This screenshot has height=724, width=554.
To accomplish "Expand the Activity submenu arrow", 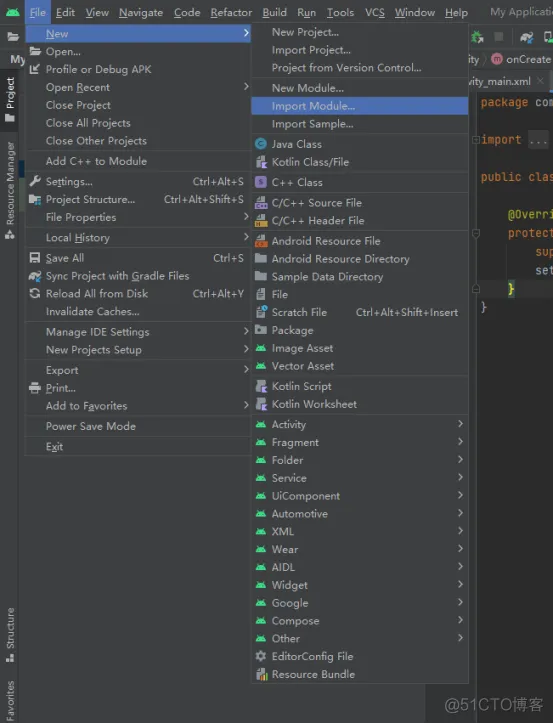I will [460, 424].
